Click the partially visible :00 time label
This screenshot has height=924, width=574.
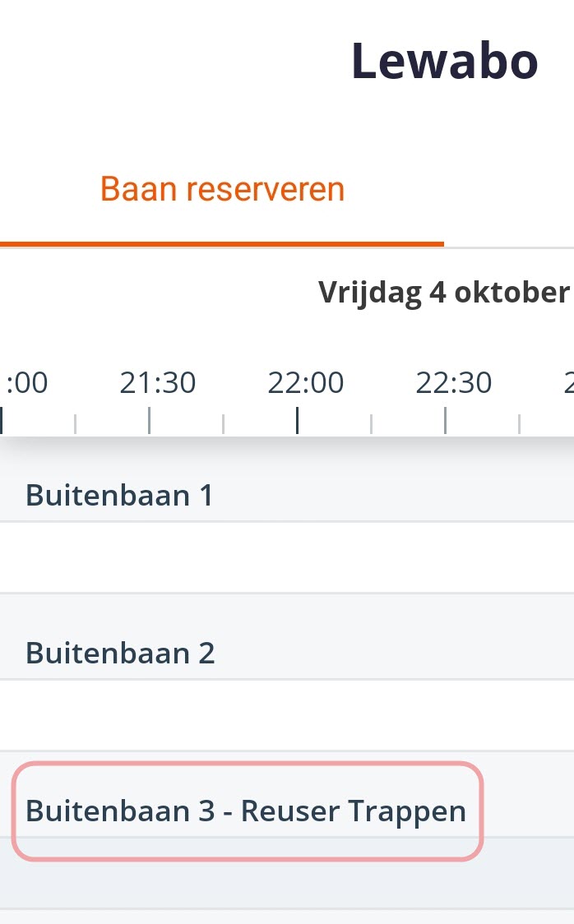click(x=27, y=383)
